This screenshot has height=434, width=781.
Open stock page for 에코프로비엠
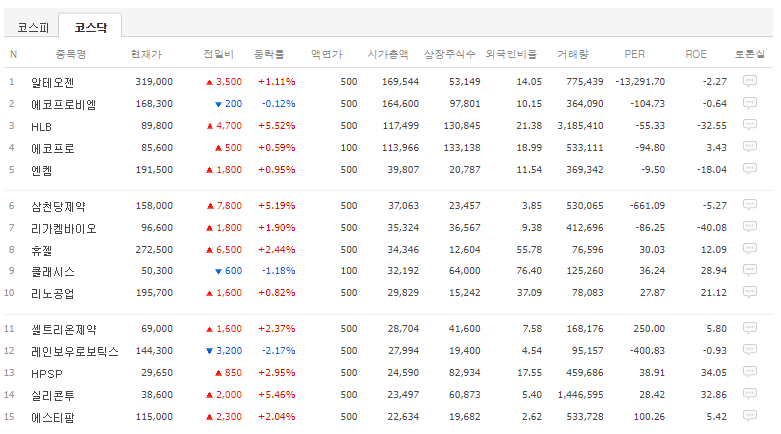pos(63,104)
